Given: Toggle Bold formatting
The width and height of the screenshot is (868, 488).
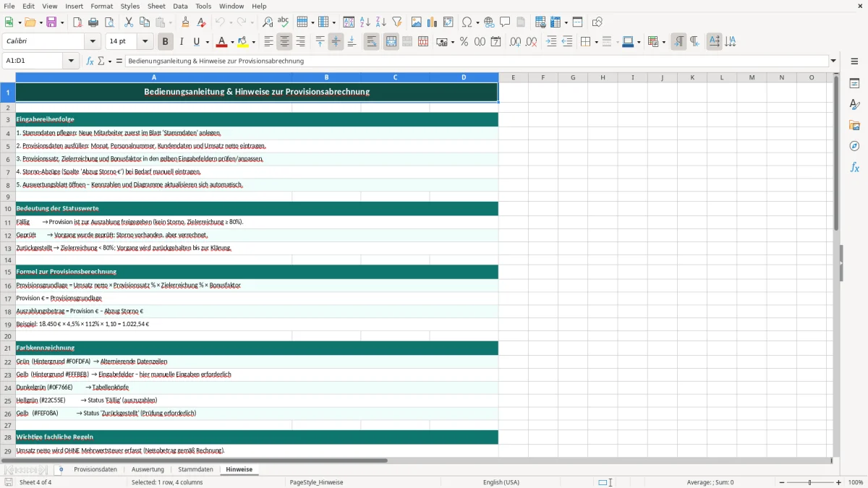Looking at the screenshot, I should [166, 42].
